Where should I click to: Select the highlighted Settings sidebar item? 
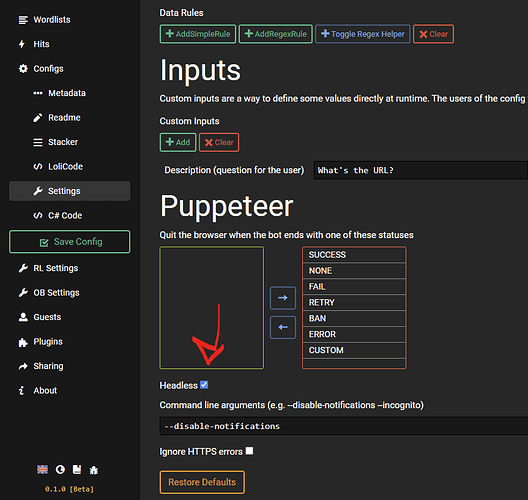[70, 191]
